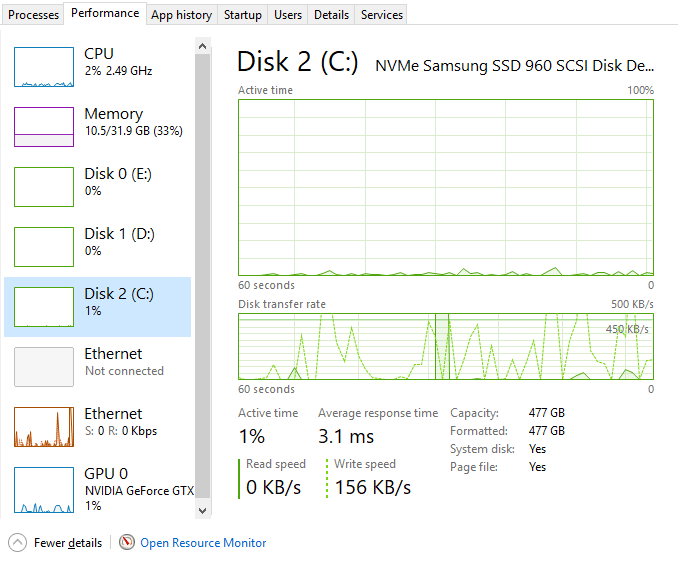Image resolution: width=678 pixels, height=567 pixels.
Task: Select the Services tab
Action: click(382, 15)
